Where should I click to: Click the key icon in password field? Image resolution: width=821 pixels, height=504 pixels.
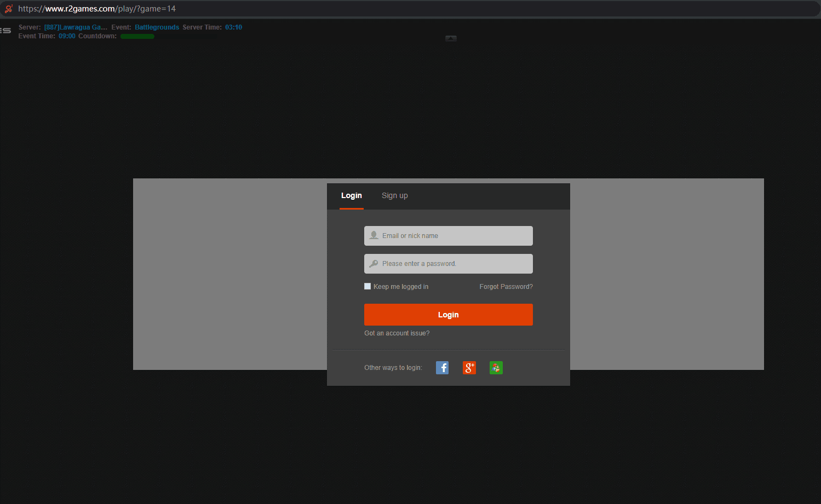click(374, 264)
